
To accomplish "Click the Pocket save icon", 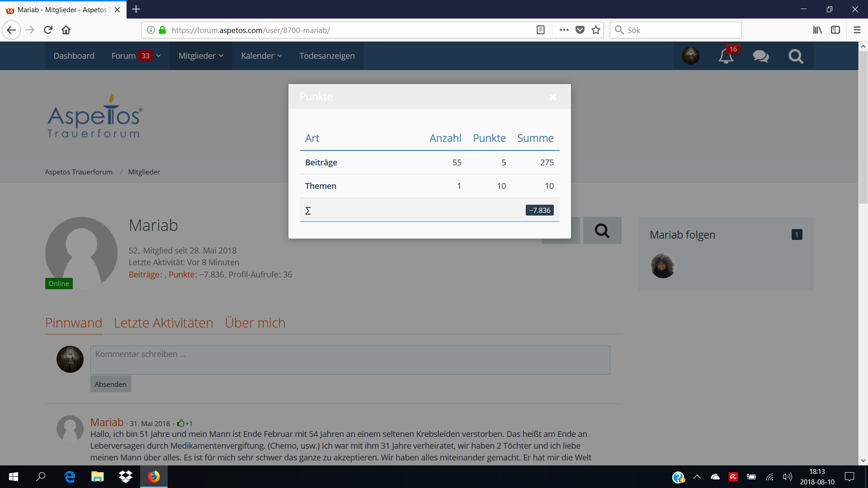I will tap(580, 30).
